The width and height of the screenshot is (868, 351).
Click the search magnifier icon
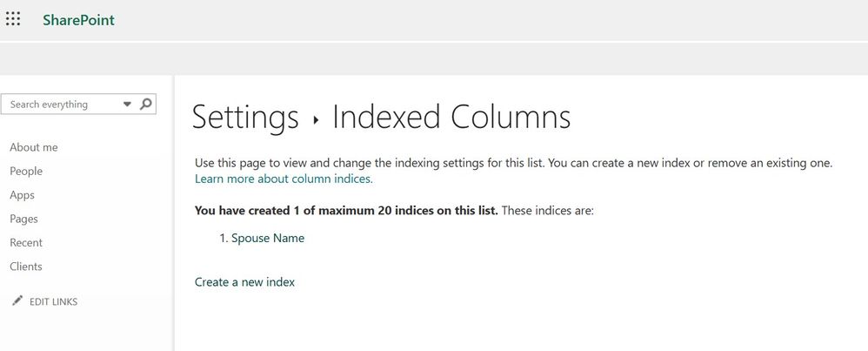(146, 104)
